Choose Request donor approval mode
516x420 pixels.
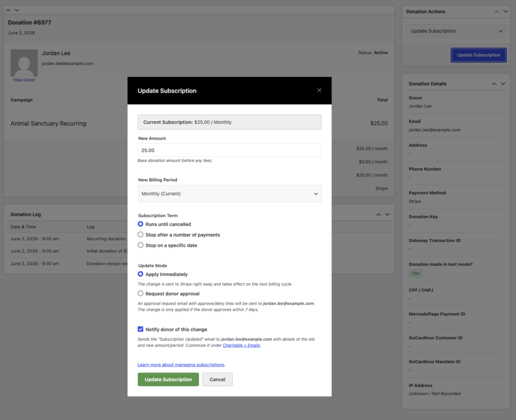pyautogui.click(x=140, y=294)
